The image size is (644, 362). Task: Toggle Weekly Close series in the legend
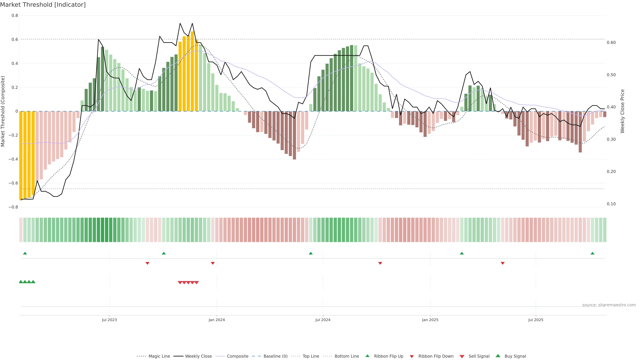coord(198,356)
